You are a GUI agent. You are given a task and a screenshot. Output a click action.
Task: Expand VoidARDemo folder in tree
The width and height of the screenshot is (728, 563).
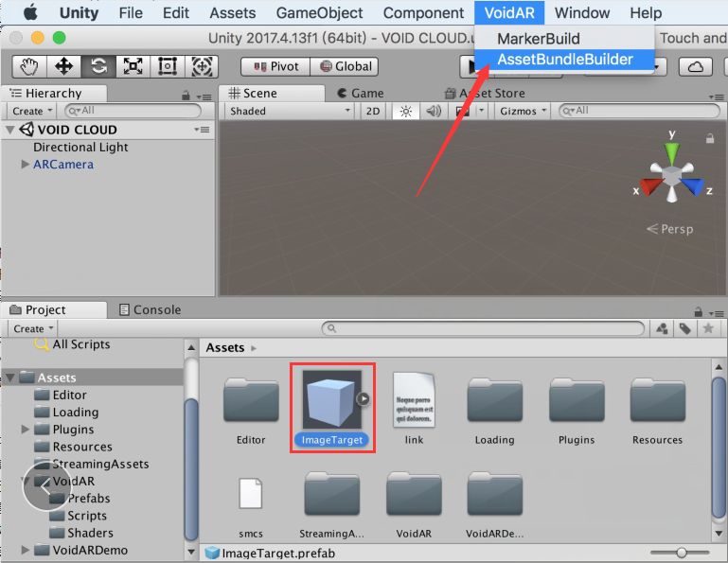[x=25, y=550]
